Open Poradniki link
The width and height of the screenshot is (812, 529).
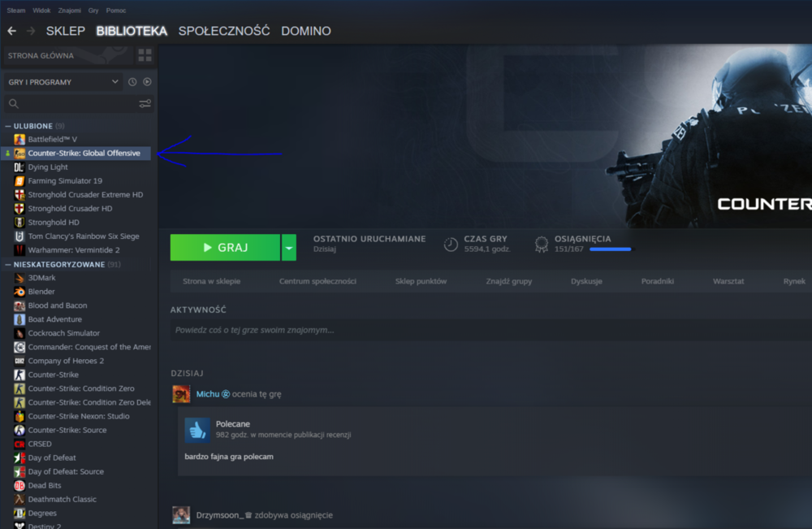(658, 281)
